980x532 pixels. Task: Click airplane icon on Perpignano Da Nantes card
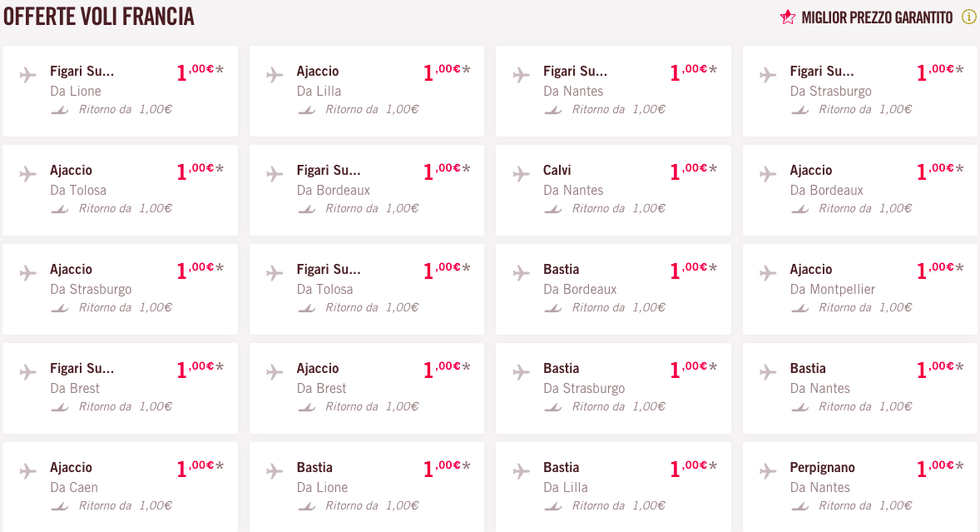pos(768,471)
